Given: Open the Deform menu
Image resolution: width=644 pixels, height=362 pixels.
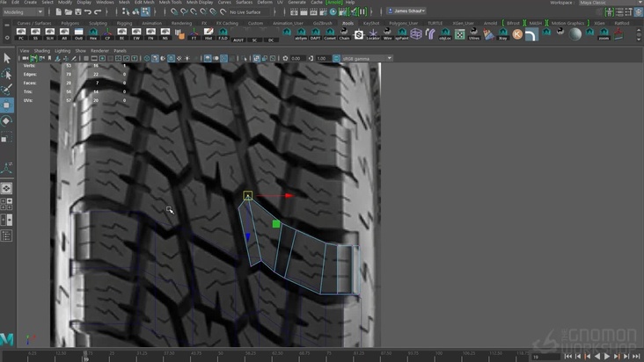Looking at the screenshot, I should 265,3.
